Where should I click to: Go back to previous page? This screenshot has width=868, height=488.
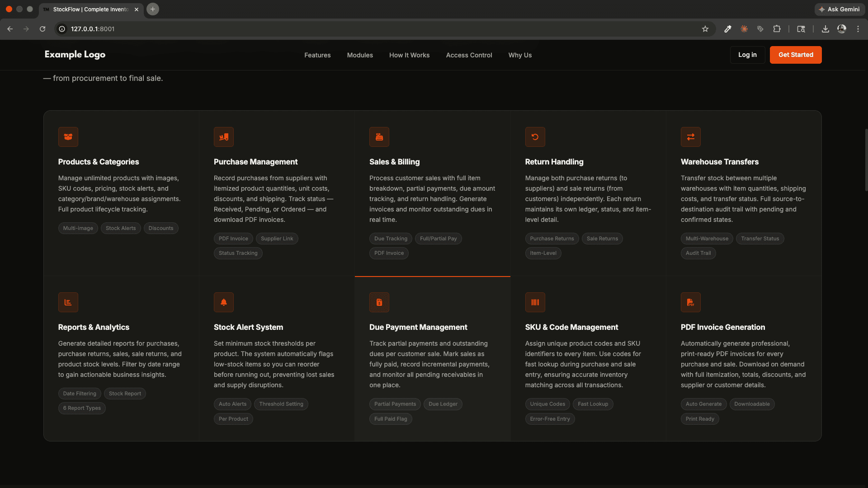click(10, 29)
